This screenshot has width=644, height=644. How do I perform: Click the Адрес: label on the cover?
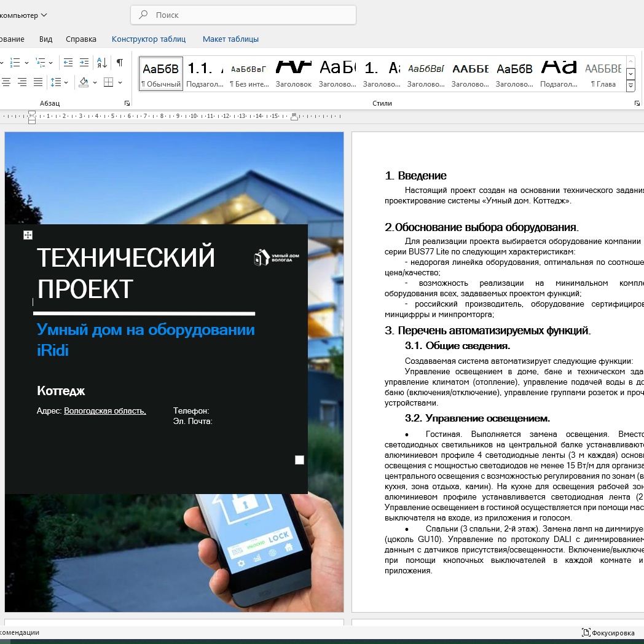pyautogui.click(x=49, y=410)
